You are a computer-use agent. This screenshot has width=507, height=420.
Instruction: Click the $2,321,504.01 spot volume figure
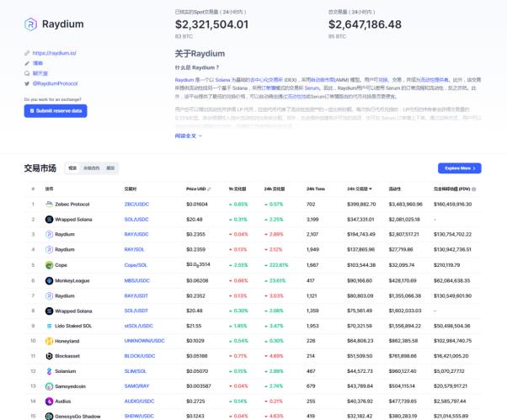coord(211,24)
